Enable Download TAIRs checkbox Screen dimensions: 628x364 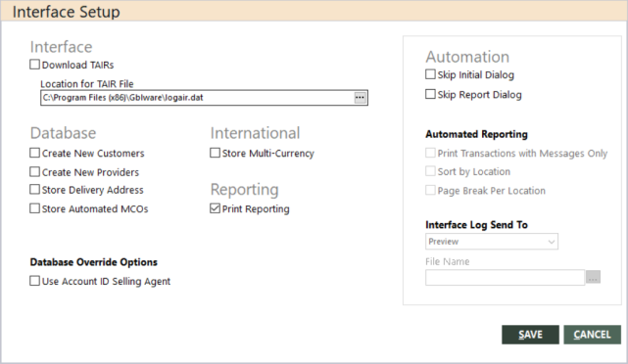tap(35, 65)
